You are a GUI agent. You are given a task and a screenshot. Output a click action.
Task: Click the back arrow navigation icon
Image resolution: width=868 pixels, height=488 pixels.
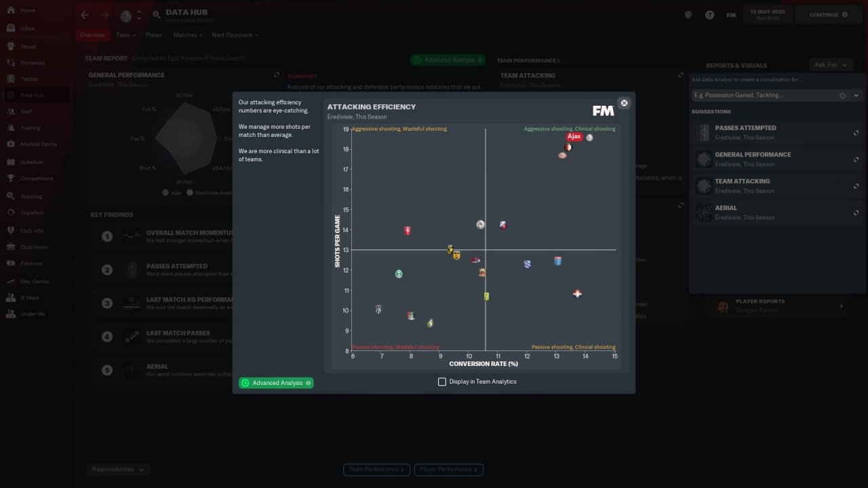pos(85,15)
